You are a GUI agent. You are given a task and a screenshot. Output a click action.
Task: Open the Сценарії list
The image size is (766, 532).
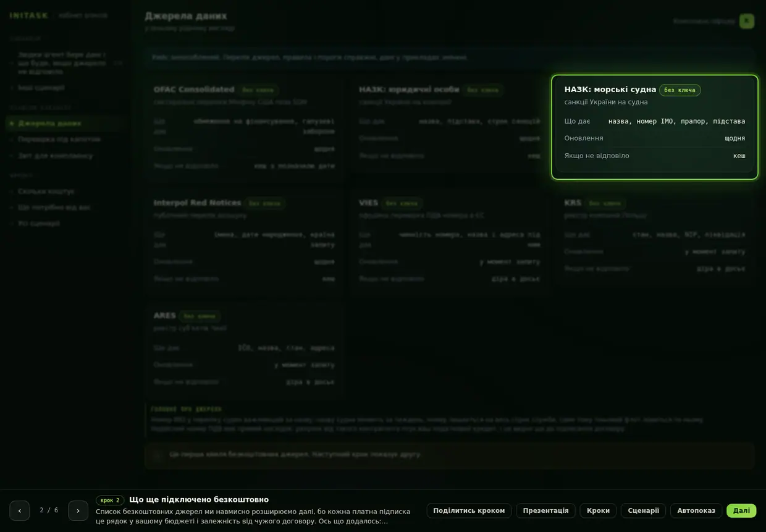click(643, 510)
